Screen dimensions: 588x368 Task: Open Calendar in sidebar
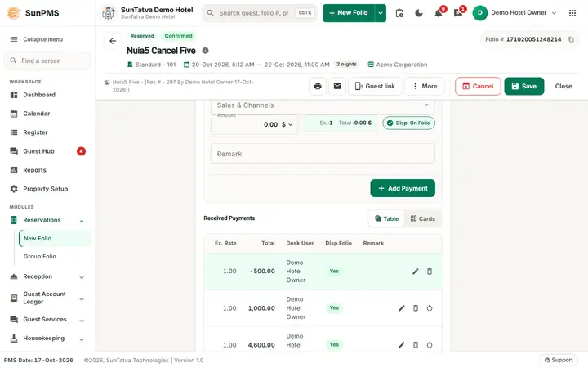(x=47, y=114)
